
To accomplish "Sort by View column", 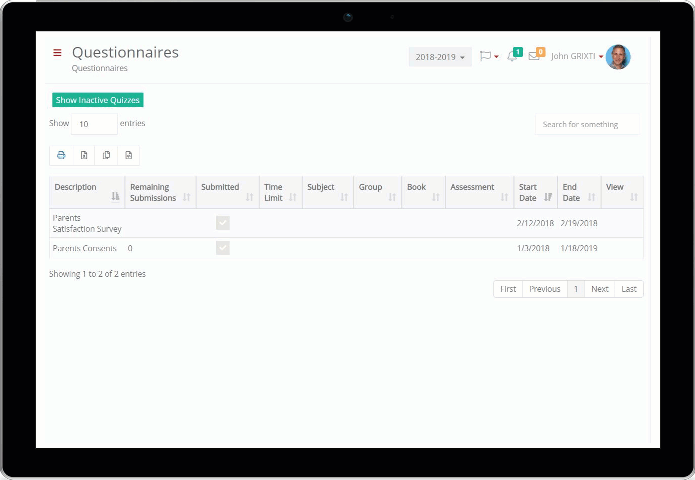I will coord(622,192).
